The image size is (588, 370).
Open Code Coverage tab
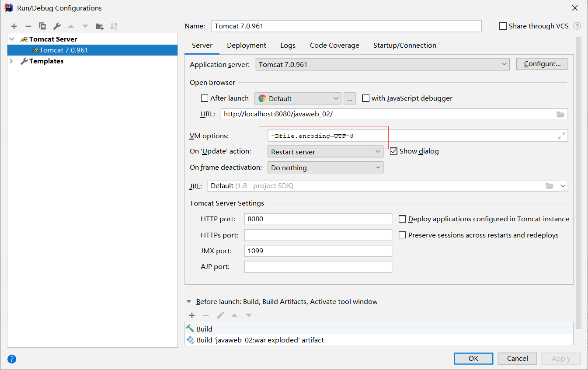334,45
